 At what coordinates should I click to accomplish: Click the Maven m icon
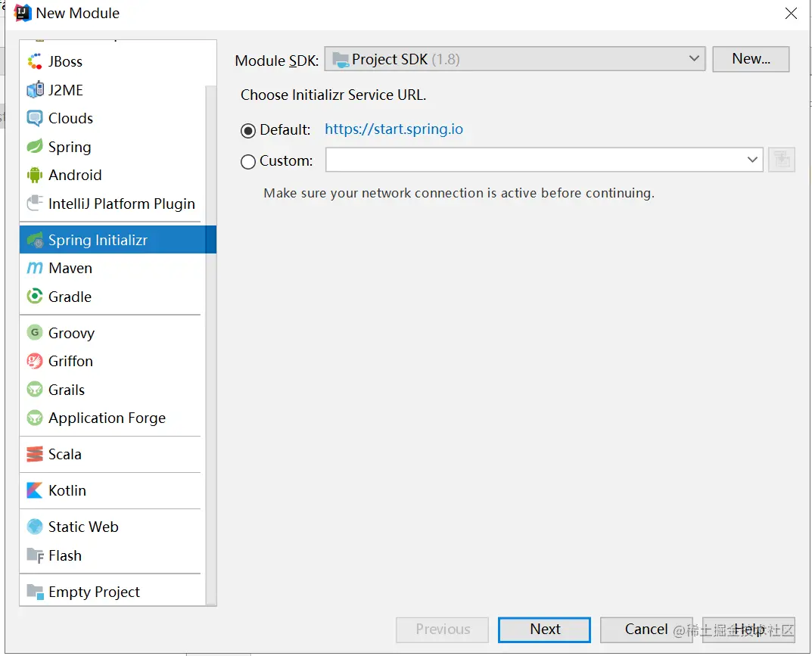(x=35, y=268)
